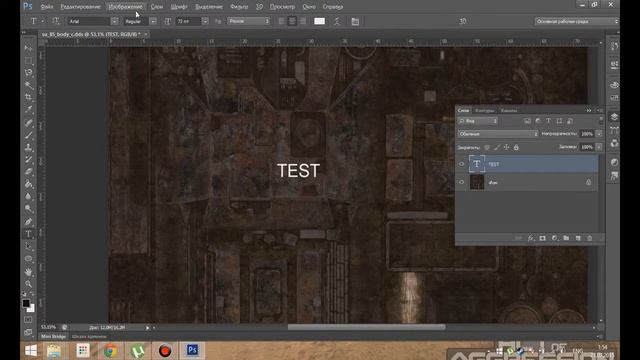Viewport: 640px width, 360px height.
Task: Open the fill percentage dropdown arrow
Action: 599,147
